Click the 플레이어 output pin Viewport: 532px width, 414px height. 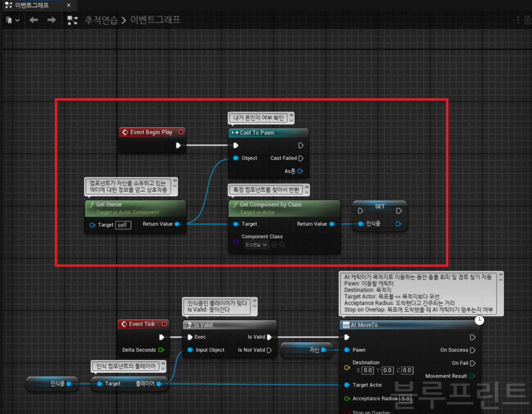pos(159,384)
